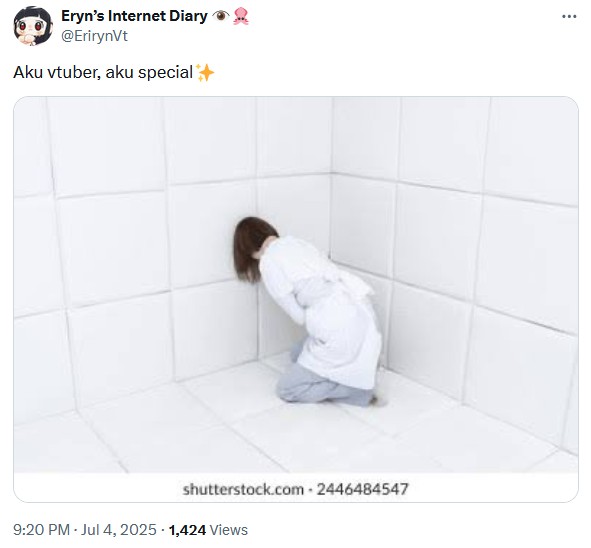Click the display name Eryn's Internet Diary
Image resolution: width=591 pixels, height=548 pixels.
pyautogui.click(x=134, y=16)
